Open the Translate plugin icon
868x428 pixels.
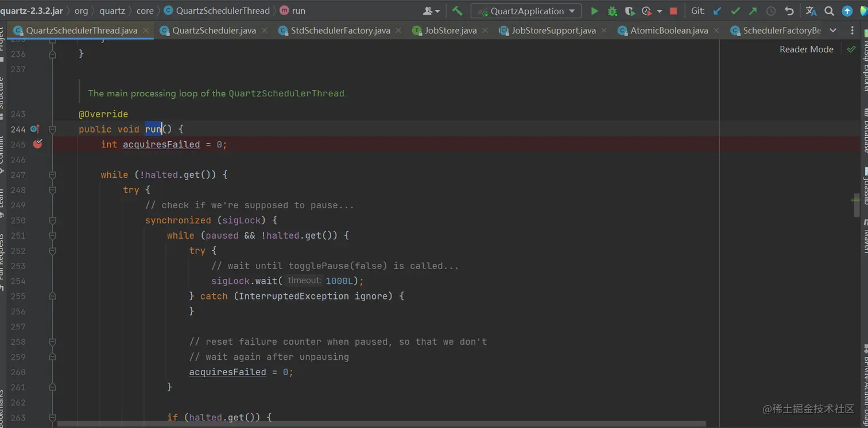[811, 11]
